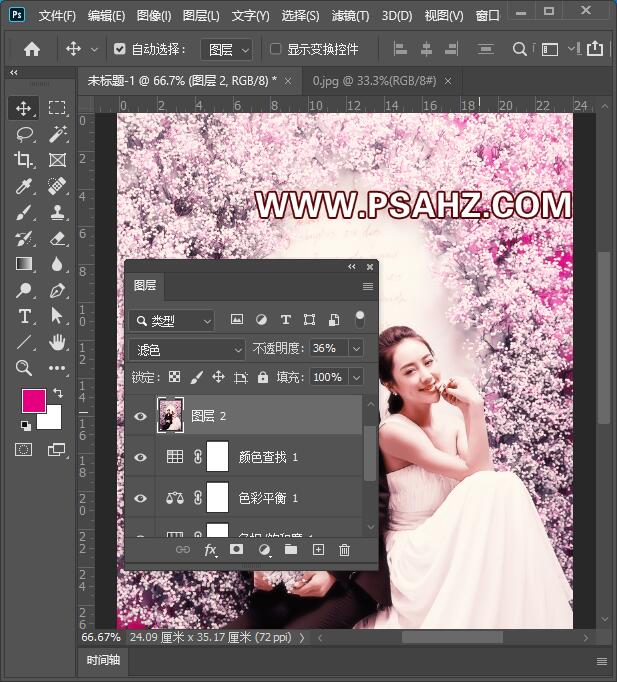Image resolution: width=617 pixels, height=682 pixels.
Task: Align left edges in options bar
Action: (x=400, y=49)
